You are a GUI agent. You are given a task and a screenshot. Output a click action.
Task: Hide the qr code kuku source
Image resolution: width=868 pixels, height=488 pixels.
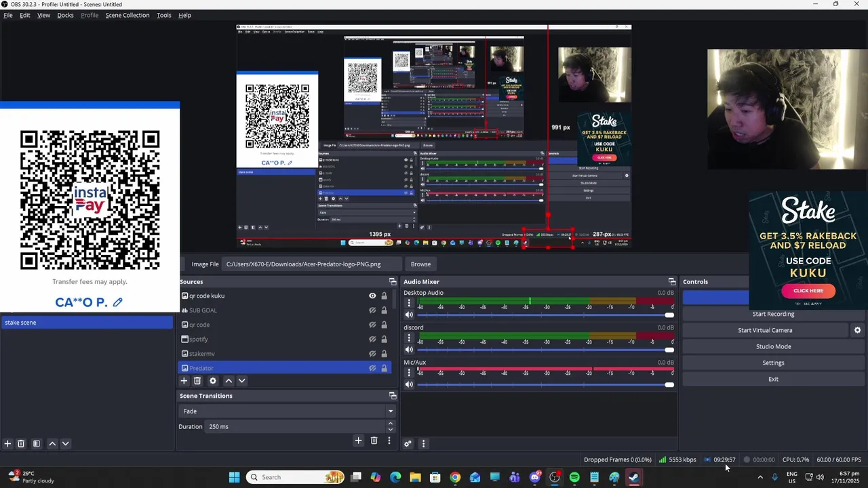(x=372, y=296)
